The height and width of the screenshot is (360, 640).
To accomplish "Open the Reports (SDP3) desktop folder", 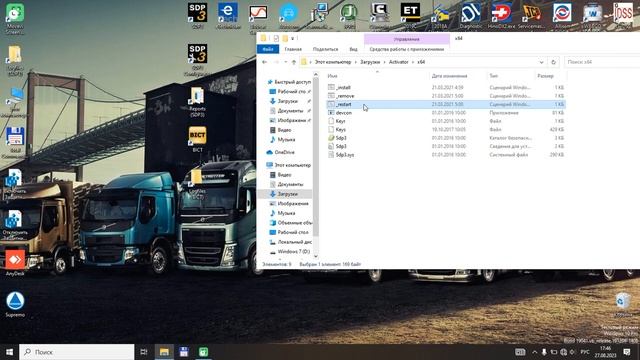I will (197, 102).
